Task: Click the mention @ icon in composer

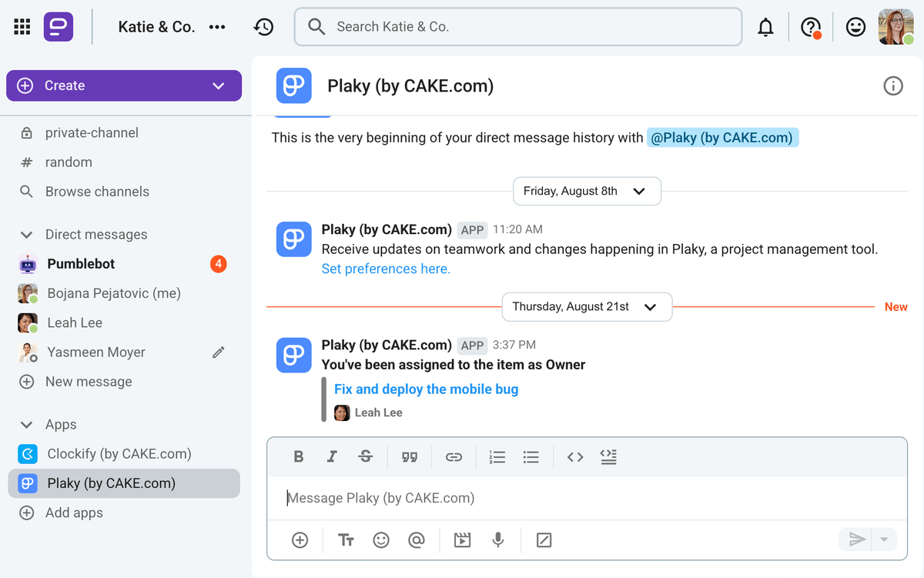Action: coord(417,540)
